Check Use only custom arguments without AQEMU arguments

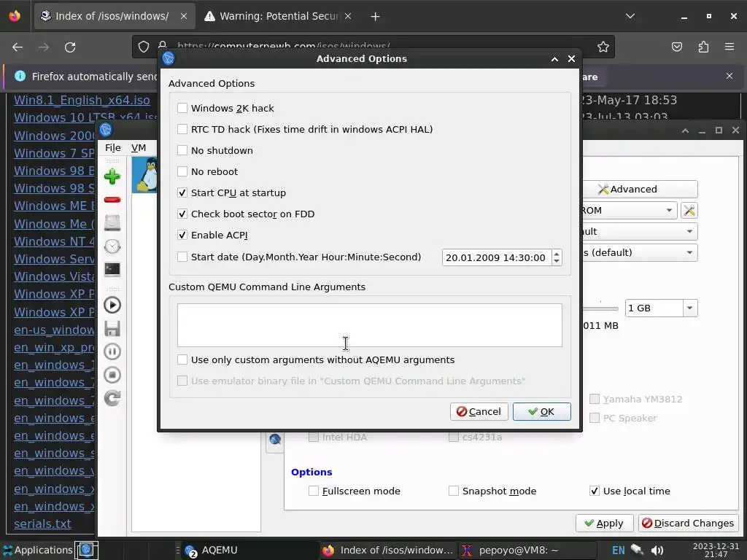[182, 360]
